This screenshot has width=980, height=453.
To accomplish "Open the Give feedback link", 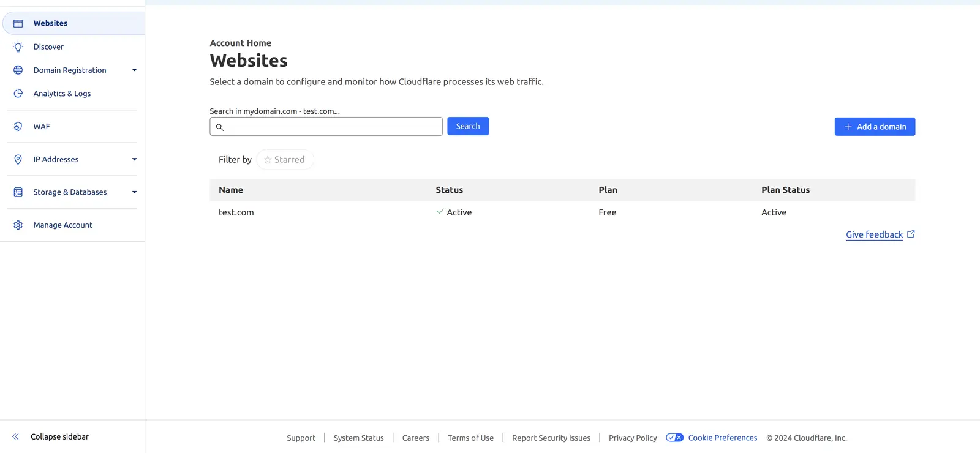I will click(874, 234).
